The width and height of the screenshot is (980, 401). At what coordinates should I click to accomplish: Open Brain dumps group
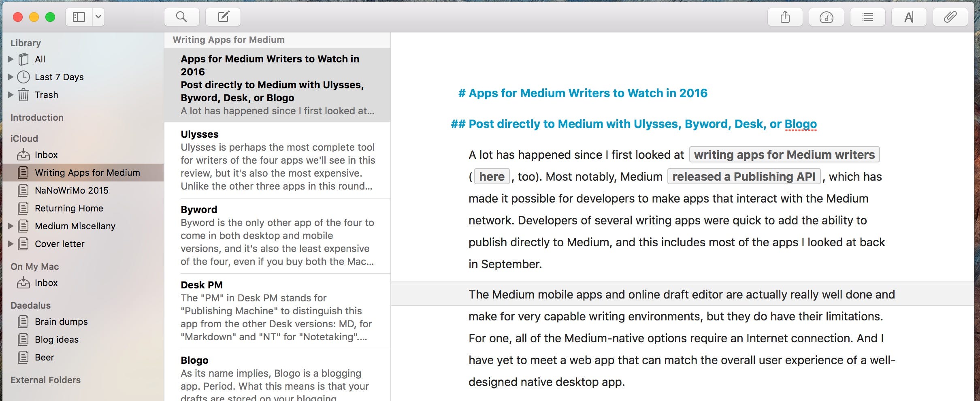pyautogui.click(x=61, y=322)
